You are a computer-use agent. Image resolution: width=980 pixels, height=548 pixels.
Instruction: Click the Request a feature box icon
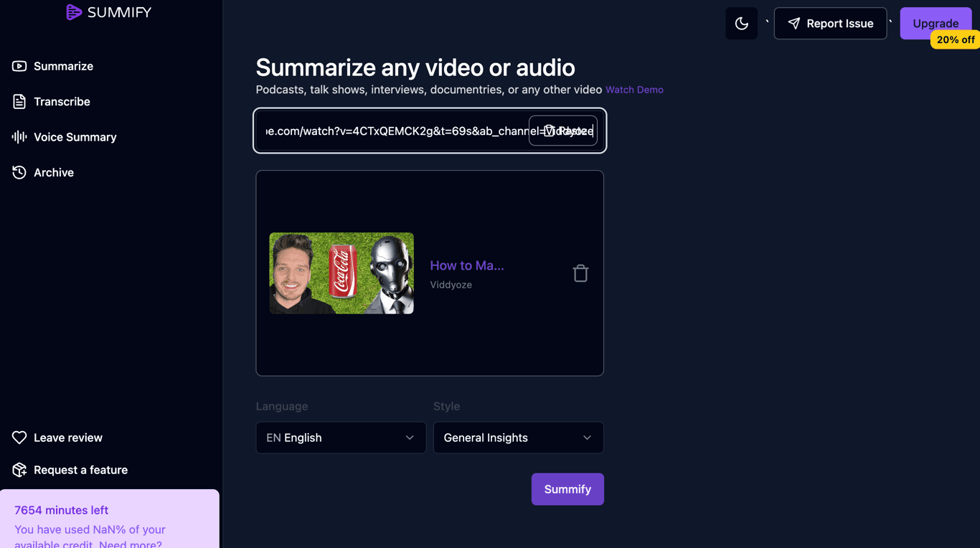(x=19, y=470)
